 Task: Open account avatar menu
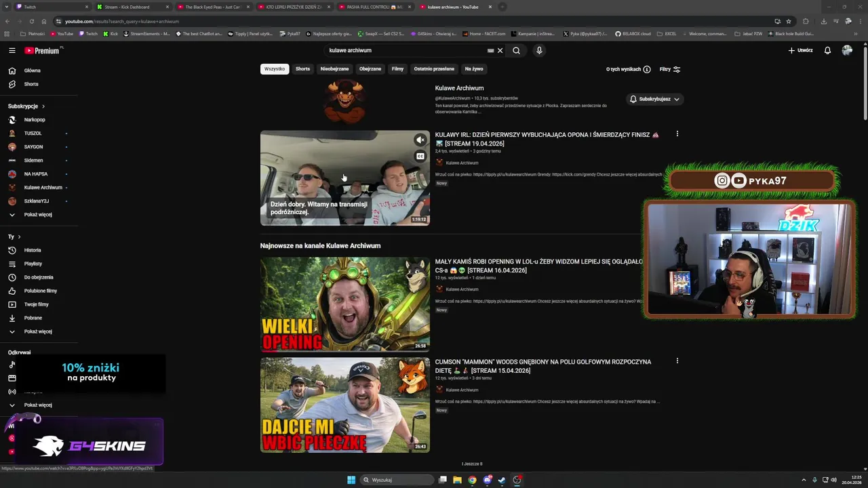[x=847, y=50]
